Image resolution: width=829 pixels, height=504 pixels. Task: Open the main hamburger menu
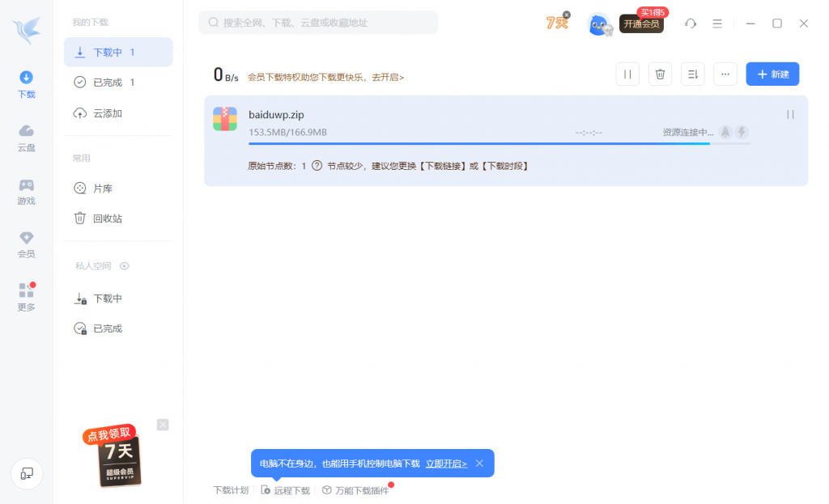(717, 23)
